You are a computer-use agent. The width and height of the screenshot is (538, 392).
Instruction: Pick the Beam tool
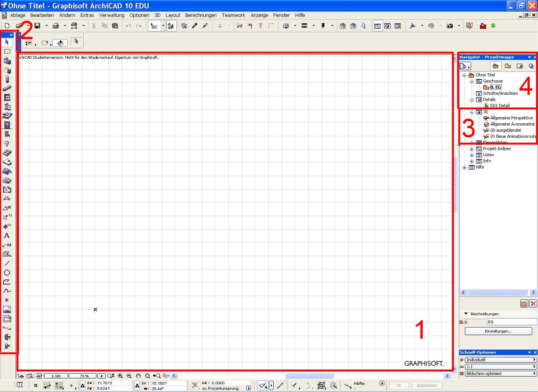[x=7, y=88]
